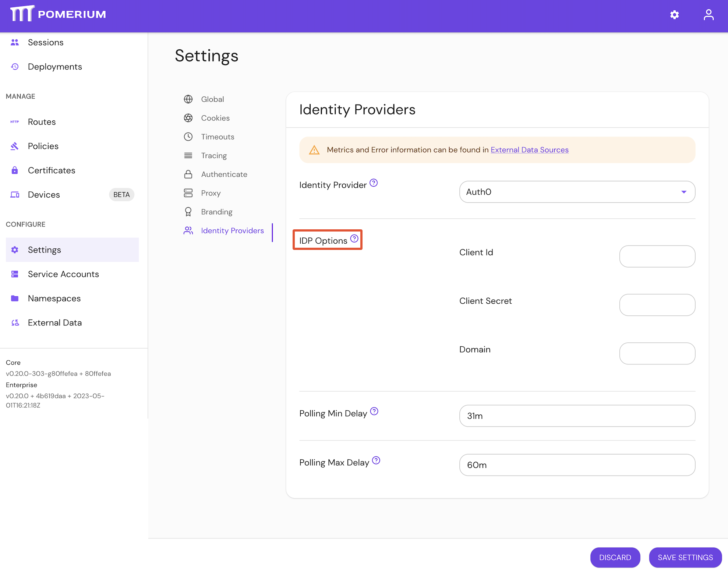
Task: Open Devices using the device icon
Action: click(x=15, y=194)
